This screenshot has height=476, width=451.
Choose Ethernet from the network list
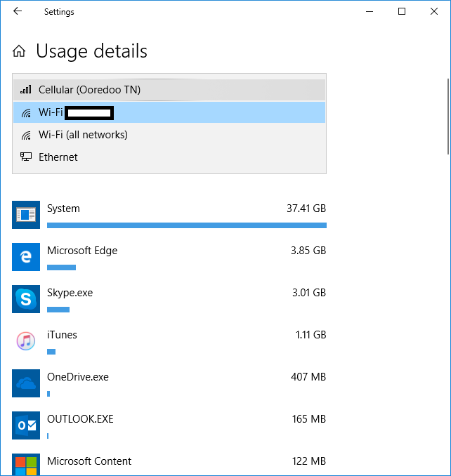tap(169, 157)
